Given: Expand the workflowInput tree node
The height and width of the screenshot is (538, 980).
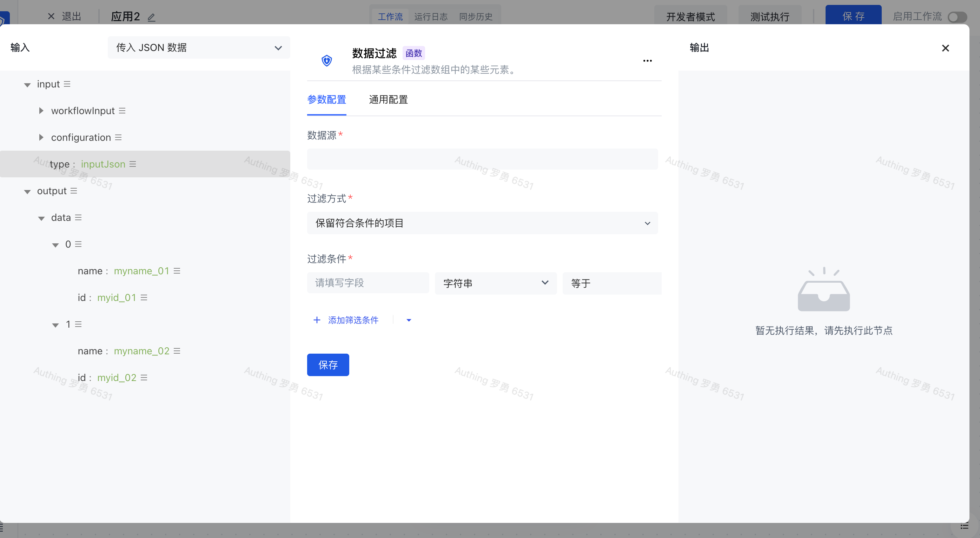Looking at the screenshot, I should (41, 111).
